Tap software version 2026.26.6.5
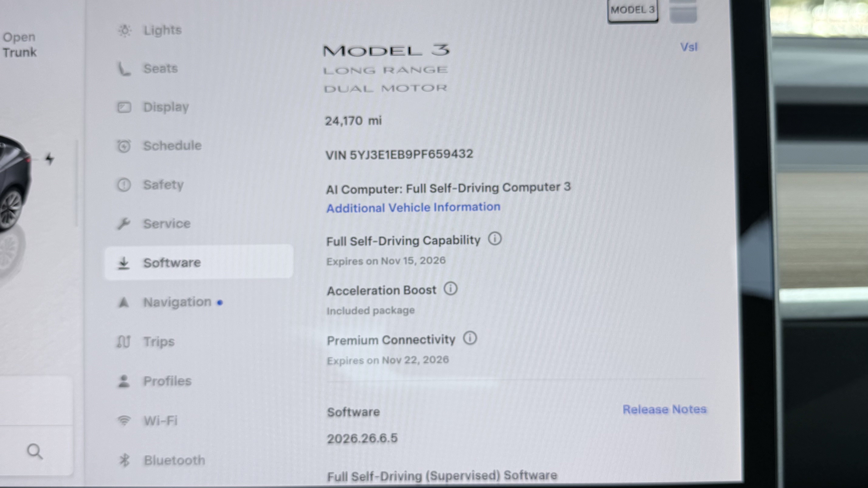The image size is (868, 488). tap(362, 438)
